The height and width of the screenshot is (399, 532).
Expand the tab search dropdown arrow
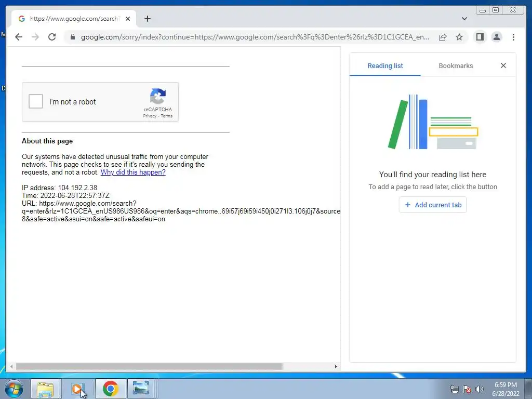point(464,19)
